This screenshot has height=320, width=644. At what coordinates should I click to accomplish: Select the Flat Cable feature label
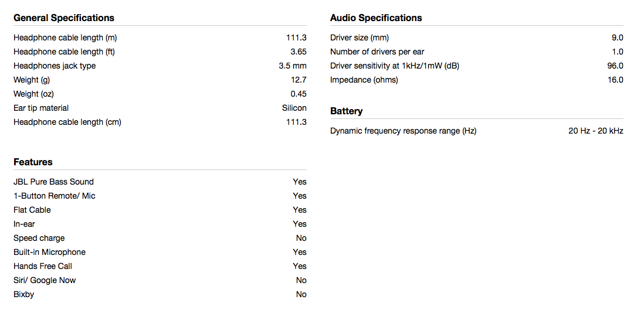tap(32, 210)
